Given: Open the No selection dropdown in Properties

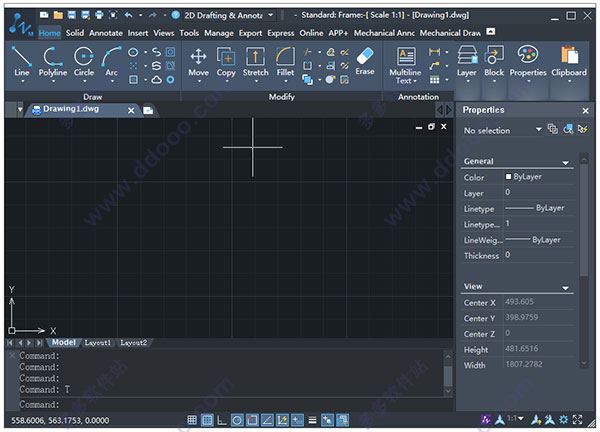Looking at the screenshot, I should point(538,129).
